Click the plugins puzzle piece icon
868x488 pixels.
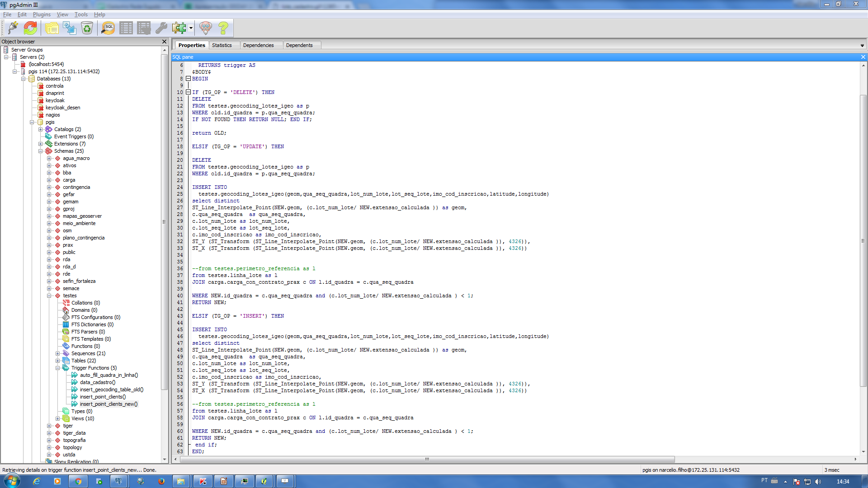[x=179, y=28]
